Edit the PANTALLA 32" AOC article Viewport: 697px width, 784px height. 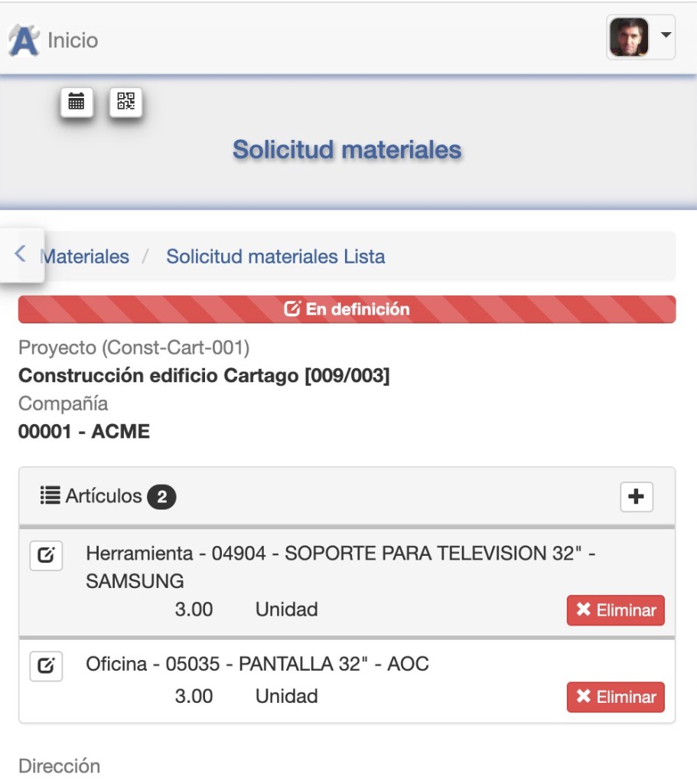(46, 666)
